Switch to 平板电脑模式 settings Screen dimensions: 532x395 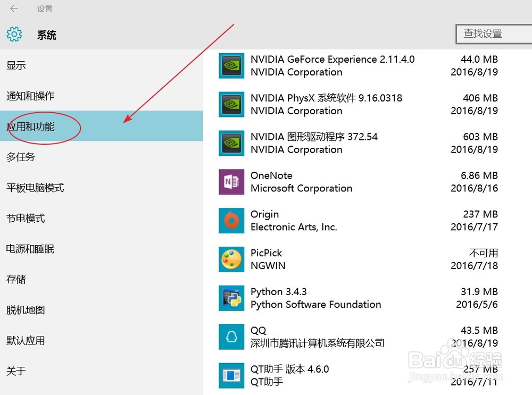[35, 188]
